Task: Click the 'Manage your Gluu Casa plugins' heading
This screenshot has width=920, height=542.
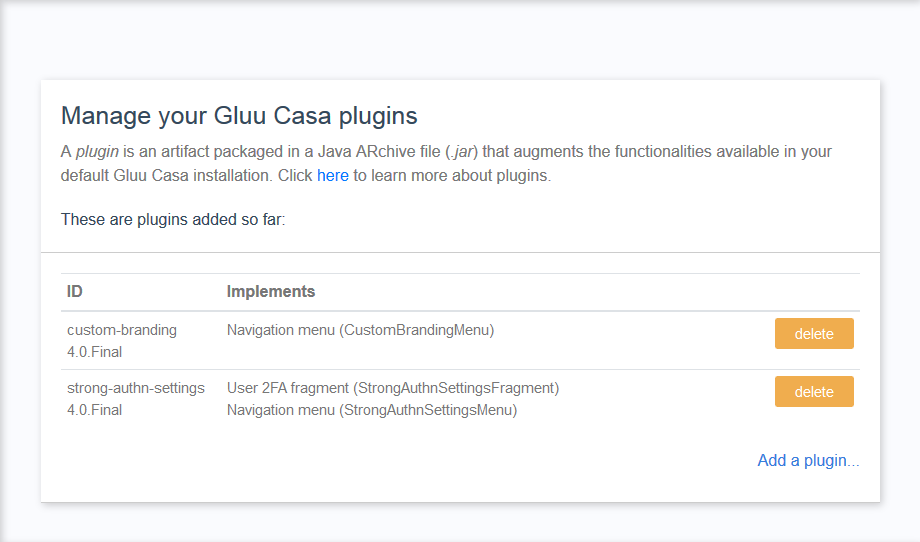Action: click(239, 115)
